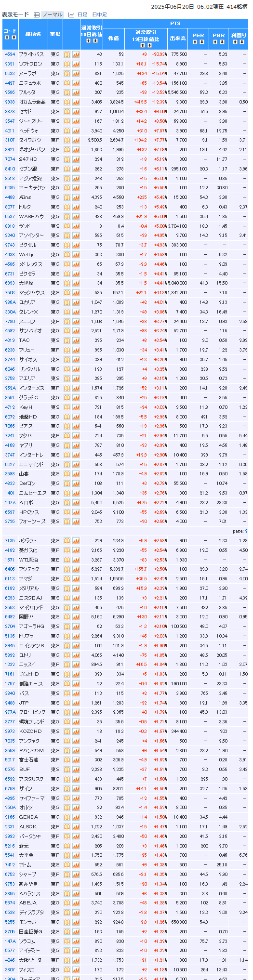Sort コード column ascending with up arrow

coord(7,38)
